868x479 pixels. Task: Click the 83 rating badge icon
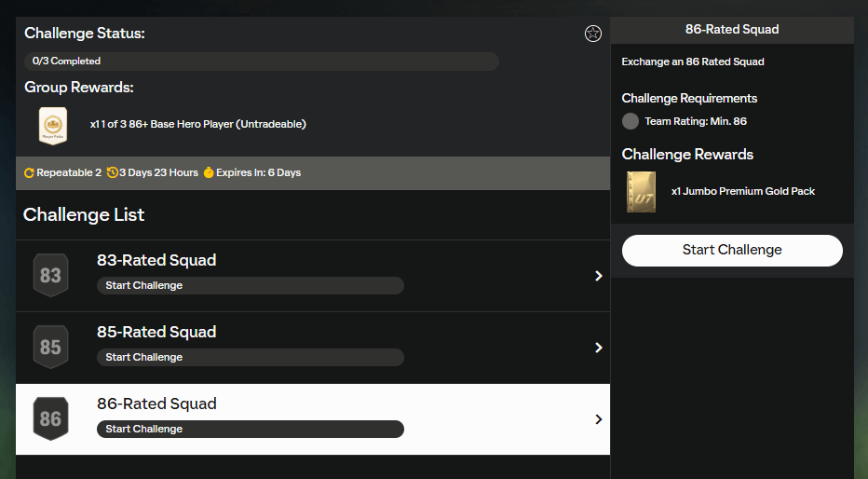(x=50, y=276)
